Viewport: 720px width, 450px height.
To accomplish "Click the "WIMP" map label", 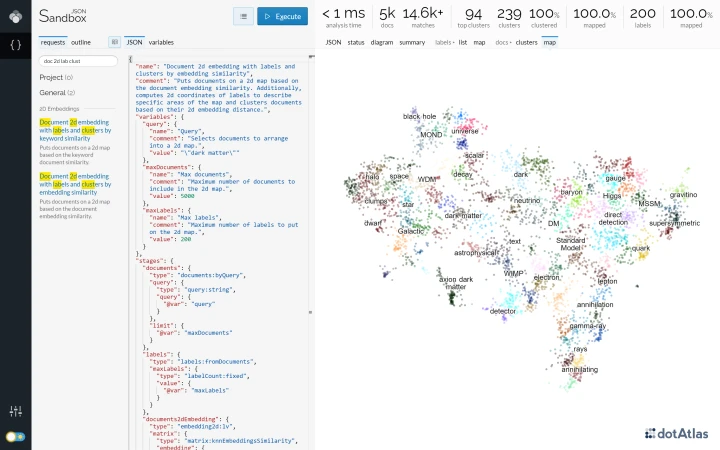I will point(513,274).
